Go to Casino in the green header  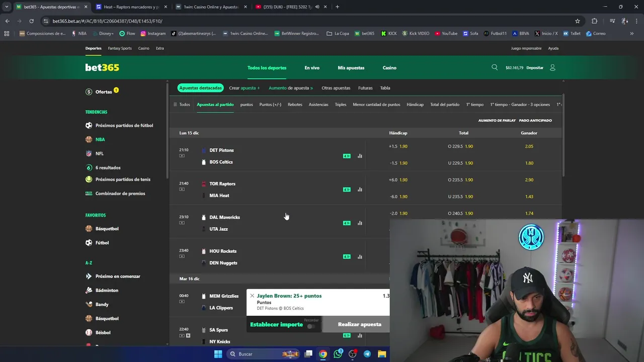point(389,68)
